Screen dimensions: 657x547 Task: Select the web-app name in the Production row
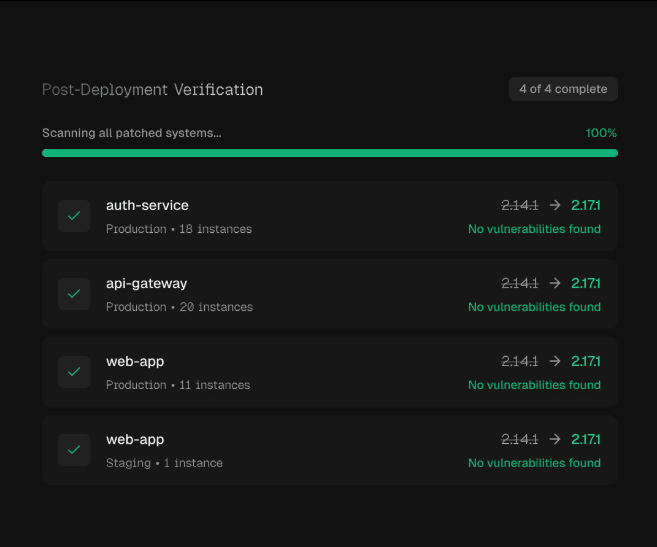pos(135,361)
